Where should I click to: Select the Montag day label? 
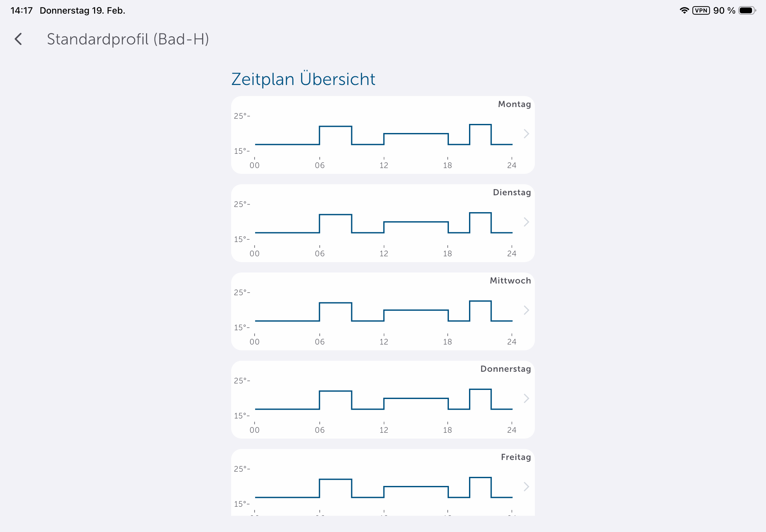(x=514, y=104)
